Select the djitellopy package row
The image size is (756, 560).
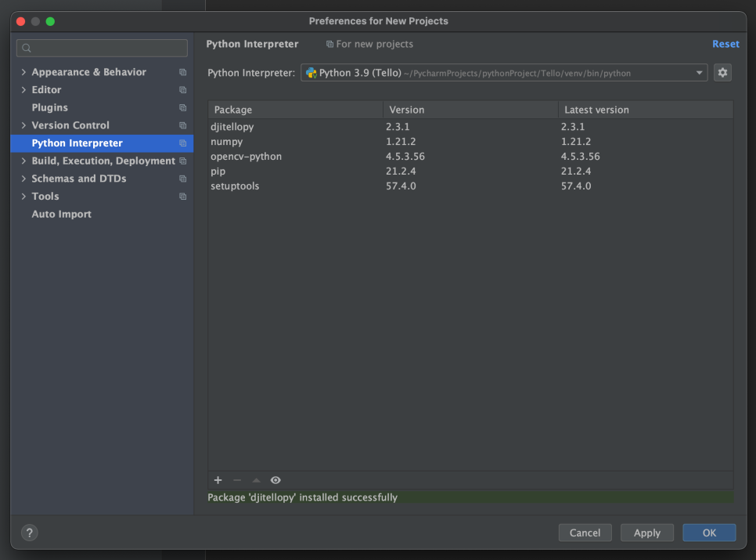pos(470,127)
